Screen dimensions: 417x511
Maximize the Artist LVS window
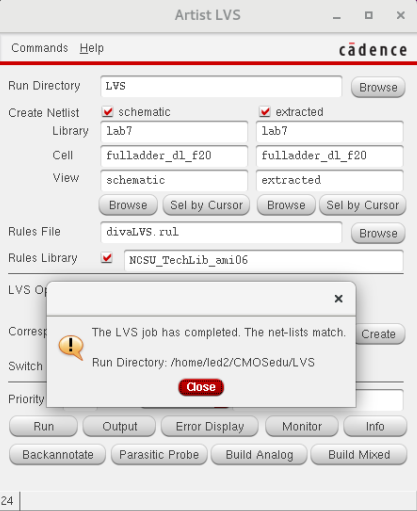click(x=369, y=15)
